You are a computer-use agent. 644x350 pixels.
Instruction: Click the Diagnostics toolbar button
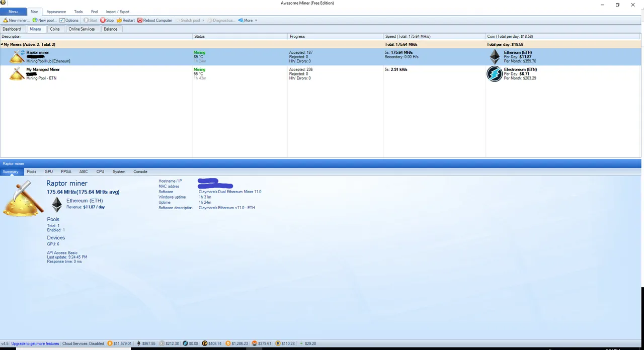coord(220,21)
